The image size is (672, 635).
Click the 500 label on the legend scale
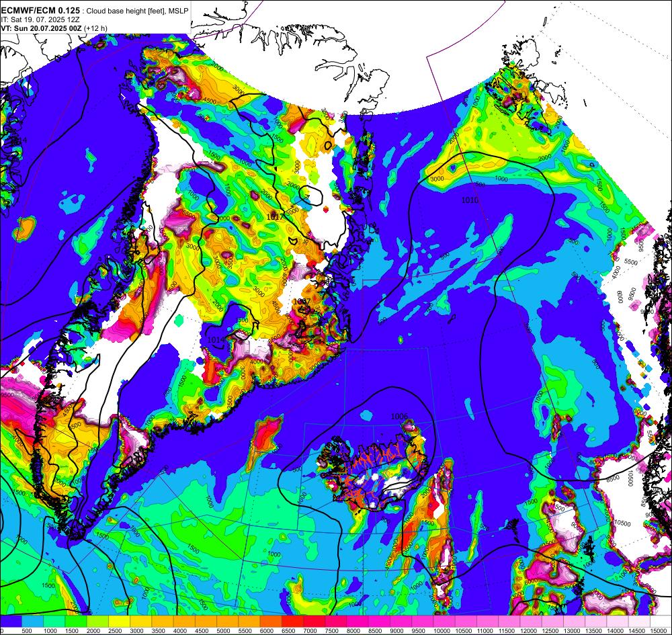click(27, 631)
